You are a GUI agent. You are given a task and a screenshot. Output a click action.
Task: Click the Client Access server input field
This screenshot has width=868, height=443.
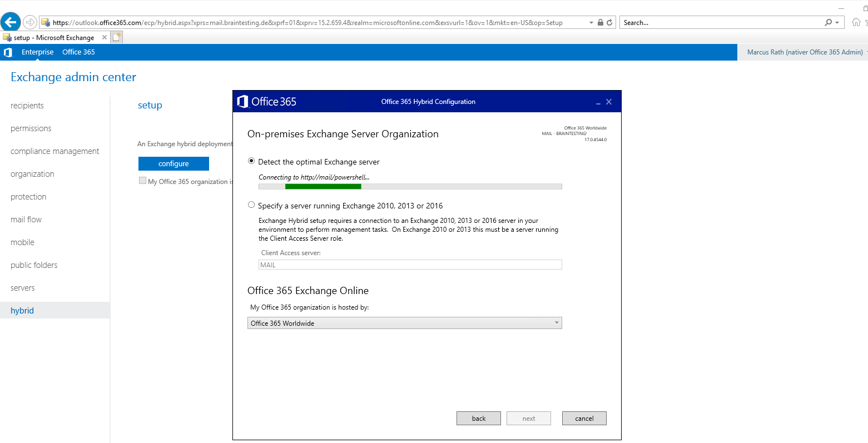tap(410, 265)
